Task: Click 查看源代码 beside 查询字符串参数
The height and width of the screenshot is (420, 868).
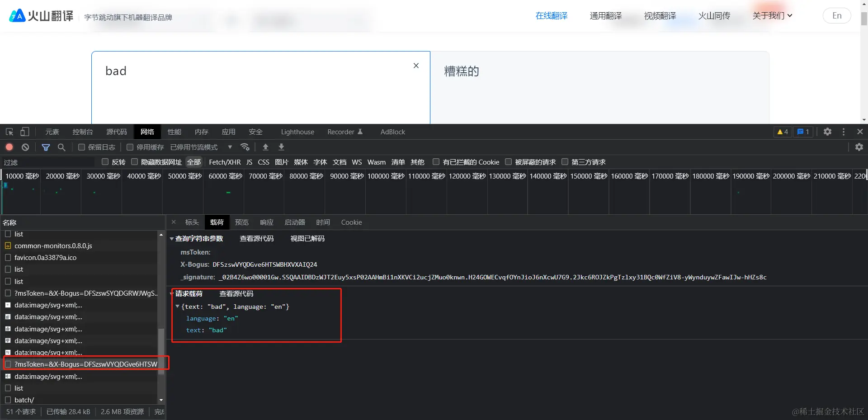Action: pos(257,239)
